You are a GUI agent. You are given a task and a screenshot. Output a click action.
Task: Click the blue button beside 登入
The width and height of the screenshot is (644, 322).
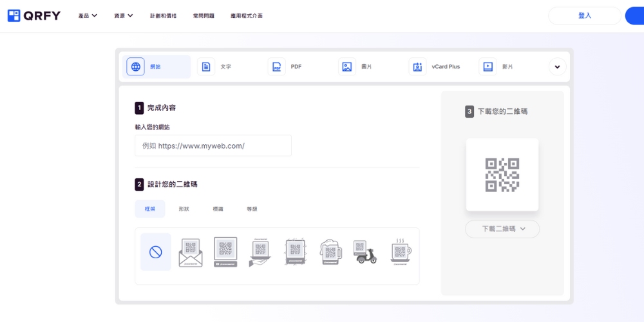(x=635, y=15)
